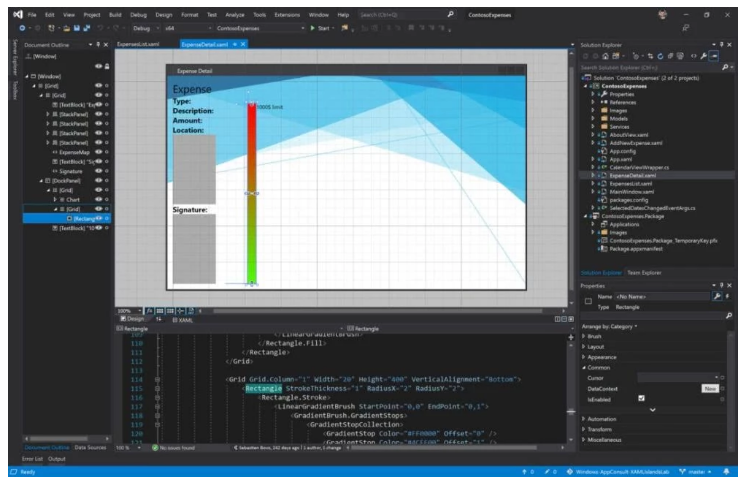Hide the Chart element using eye icon
This screenshot has height=488, width=745.
point(97,199)
